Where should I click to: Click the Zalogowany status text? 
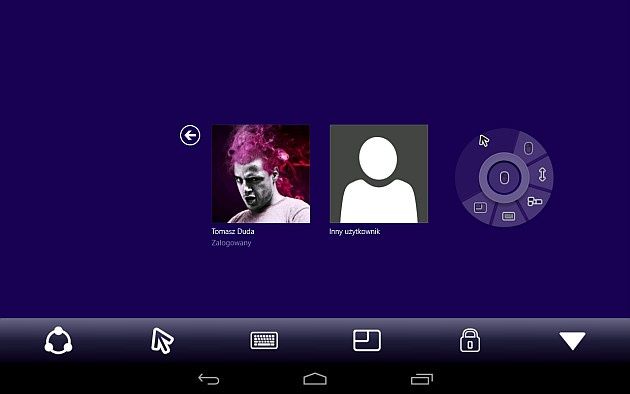pos(231,243)
